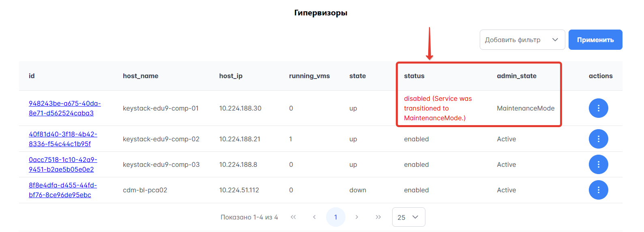Click the status column header
This screenshot has width=644, height=232.
pos(414,76)
